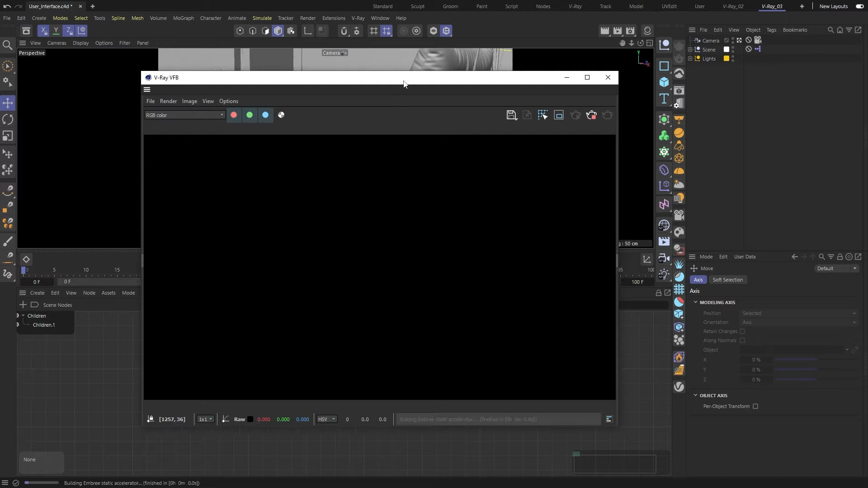868x488 pixels.
Task: Open the Simulate menu
Action: coord(262,18)
